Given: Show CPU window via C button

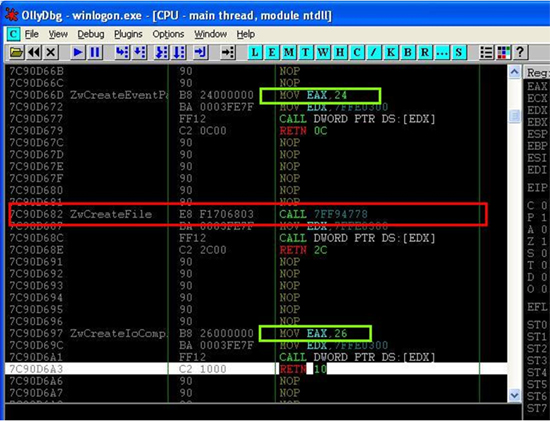Looking at the screenshot, I should pos(357,53).
